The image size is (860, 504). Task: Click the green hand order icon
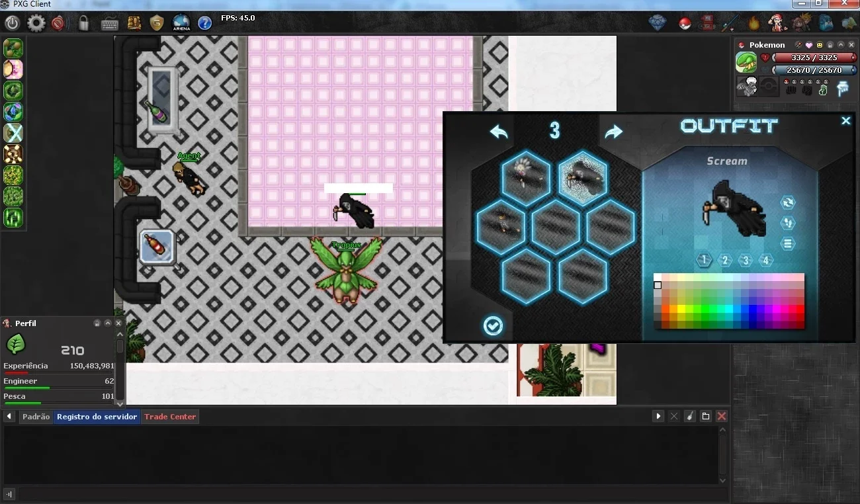click(823, 89)
